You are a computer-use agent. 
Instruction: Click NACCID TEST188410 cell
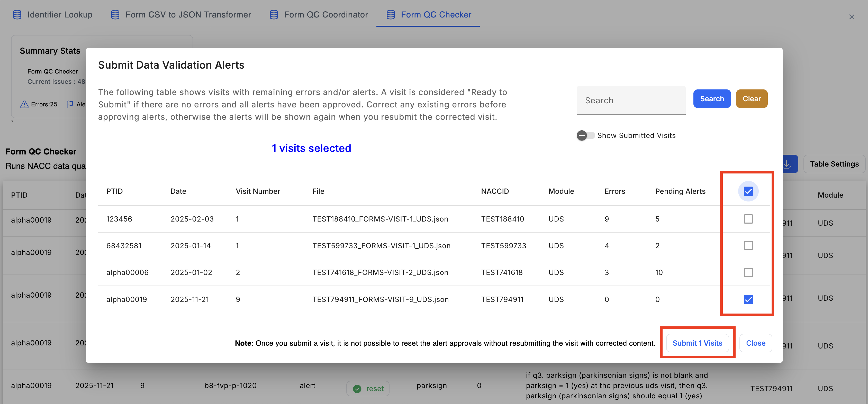pyautogui.click(x=502, y=219)
